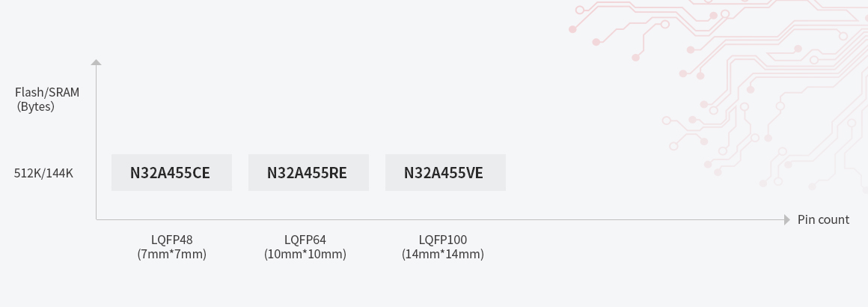The image size is (868, 307).
Task: Click the LQFP48 package label
Action: click(x=171, y=240)
